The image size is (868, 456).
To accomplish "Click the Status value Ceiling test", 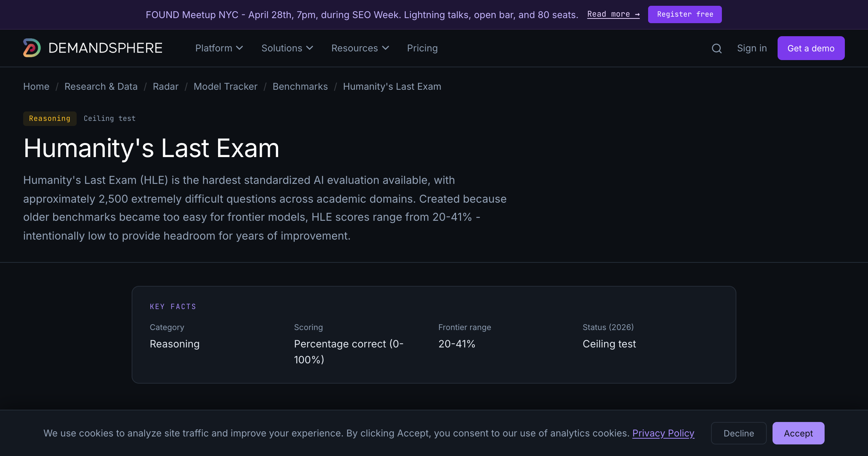I will point(609,344).
